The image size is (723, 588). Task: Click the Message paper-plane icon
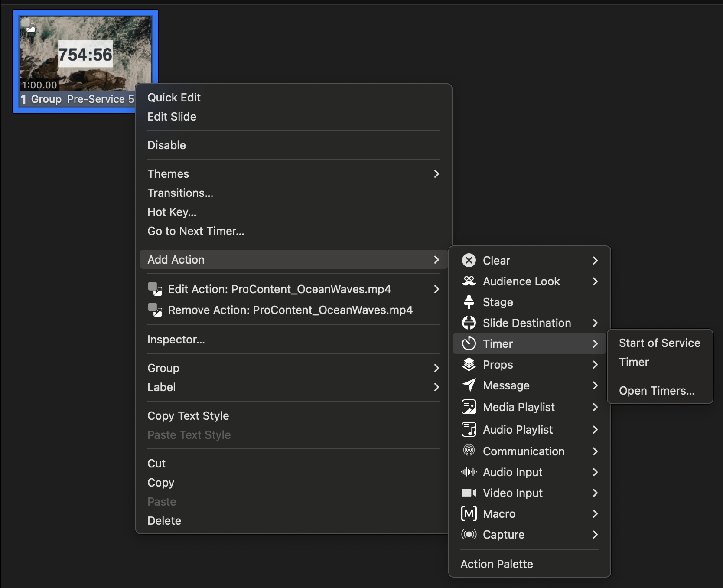pyautogui.click(x=469, y=385)
